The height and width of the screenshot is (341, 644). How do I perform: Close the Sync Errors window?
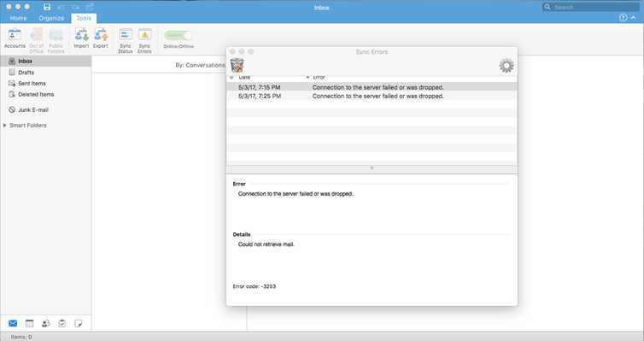click(232, 52)
